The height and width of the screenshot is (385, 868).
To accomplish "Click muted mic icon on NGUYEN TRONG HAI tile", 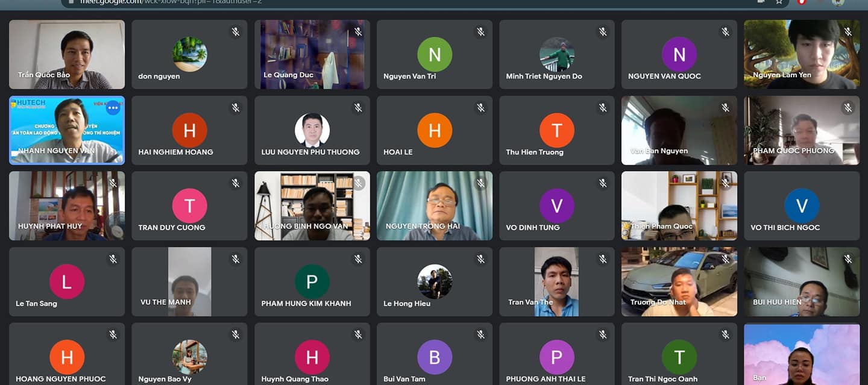I will [480, 183].
